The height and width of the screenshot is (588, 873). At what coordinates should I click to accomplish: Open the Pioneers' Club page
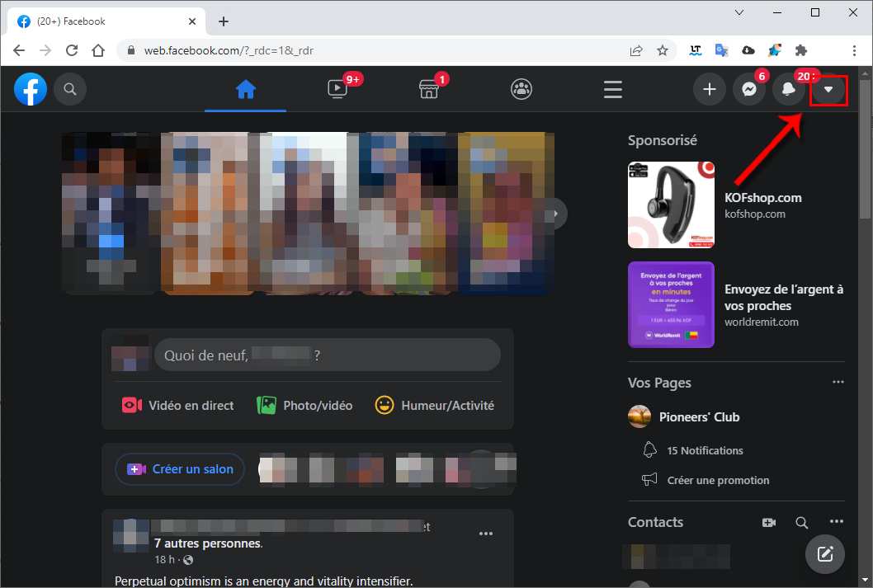[x=699, y=417]
